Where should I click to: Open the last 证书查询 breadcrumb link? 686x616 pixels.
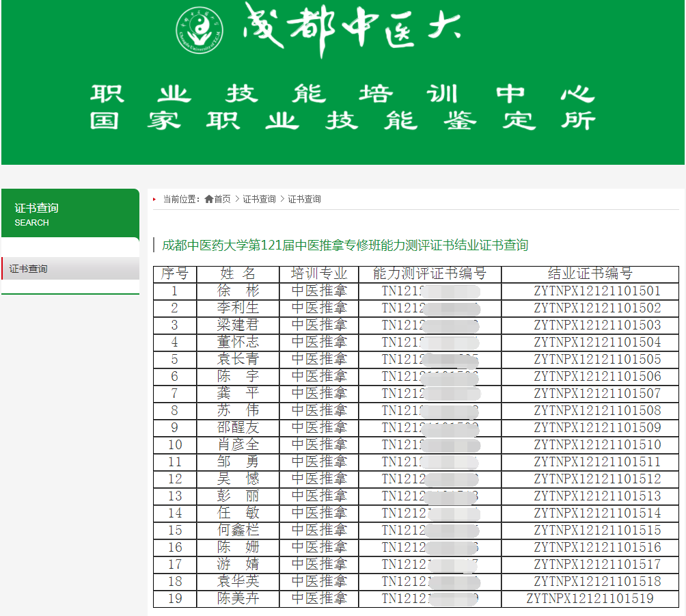click(304, 199)
